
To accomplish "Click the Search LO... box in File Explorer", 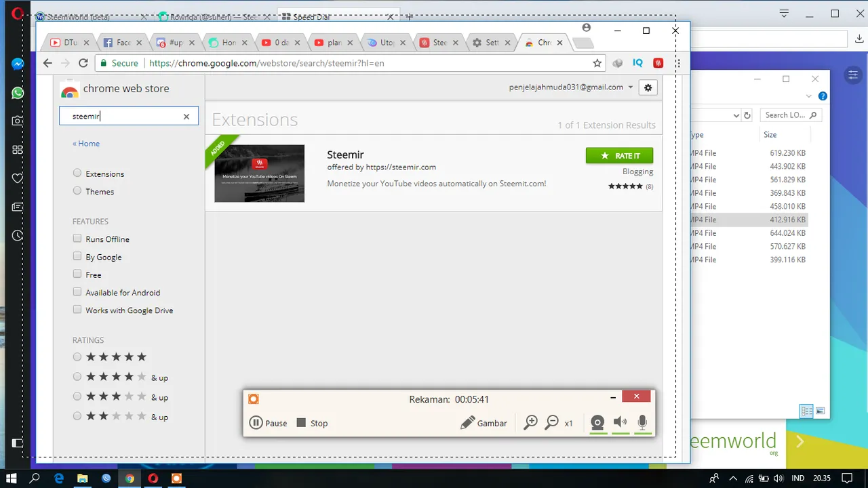I will click(790, 115).
